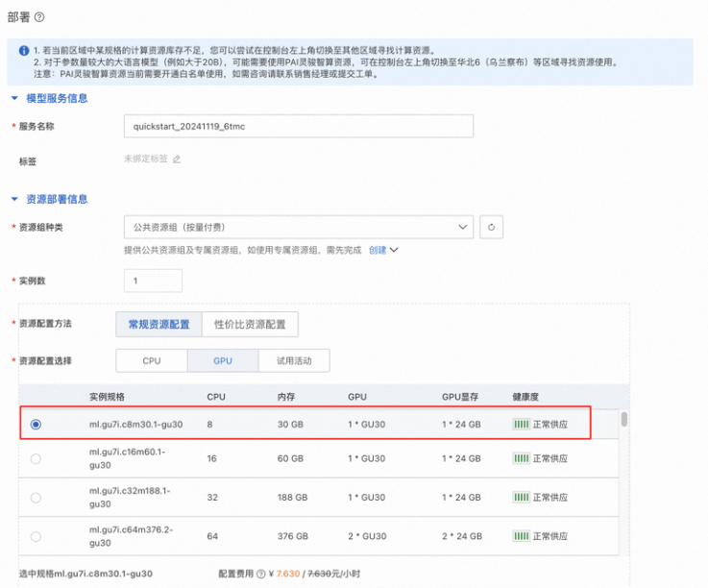Click the refresh icon beside resource group dropdown
The height and width of the screenshot is (588, 708).
(491, 227)
